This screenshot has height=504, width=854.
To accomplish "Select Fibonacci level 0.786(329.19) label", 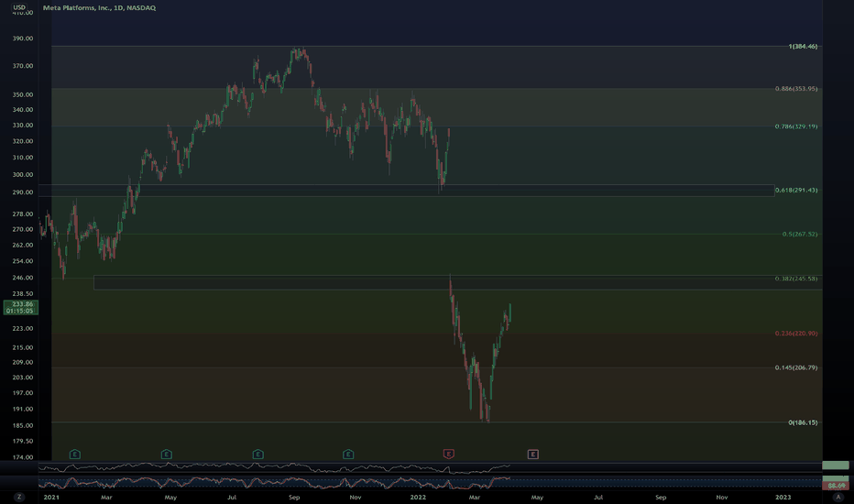I will (796, 126).
